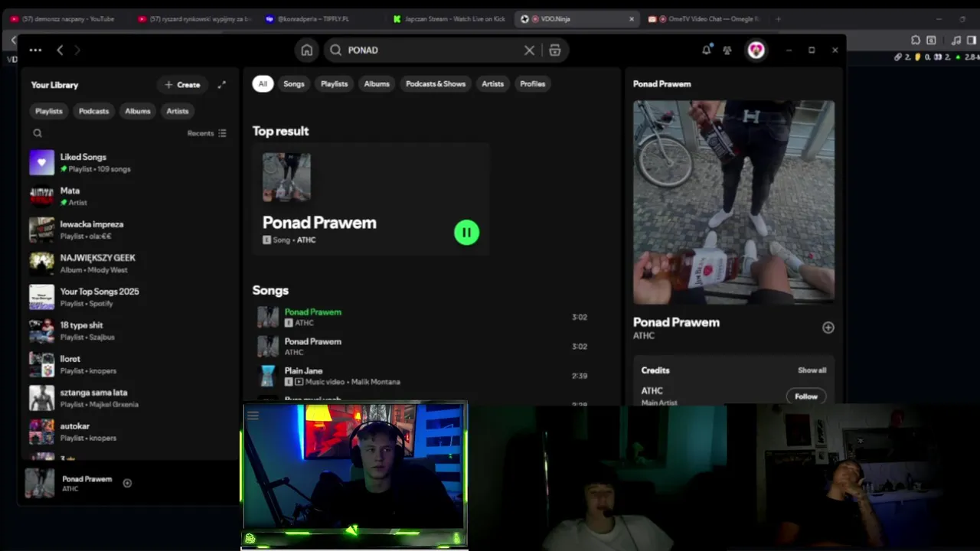Open the Browse icon beside search
980x551 pixels.
[555, 50]
